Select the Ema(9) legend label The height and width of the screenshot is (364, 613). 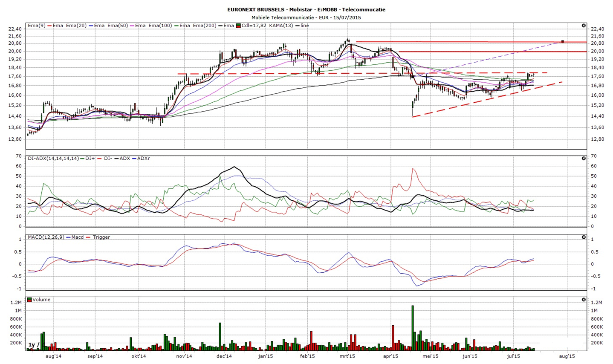37,26
